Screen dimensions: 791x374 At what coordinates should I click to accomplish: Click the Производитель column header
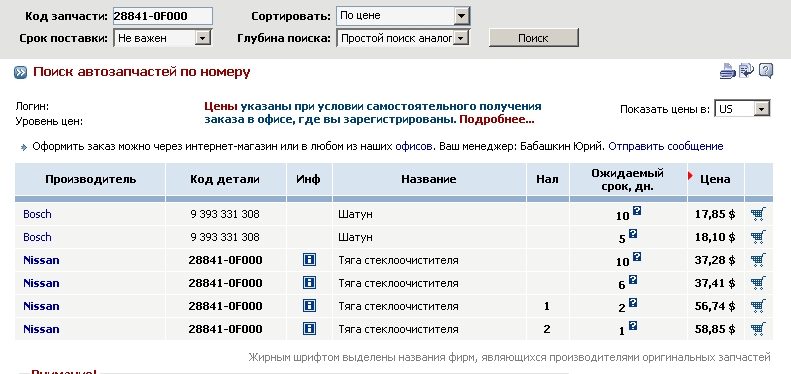click(x=90, y=179)
